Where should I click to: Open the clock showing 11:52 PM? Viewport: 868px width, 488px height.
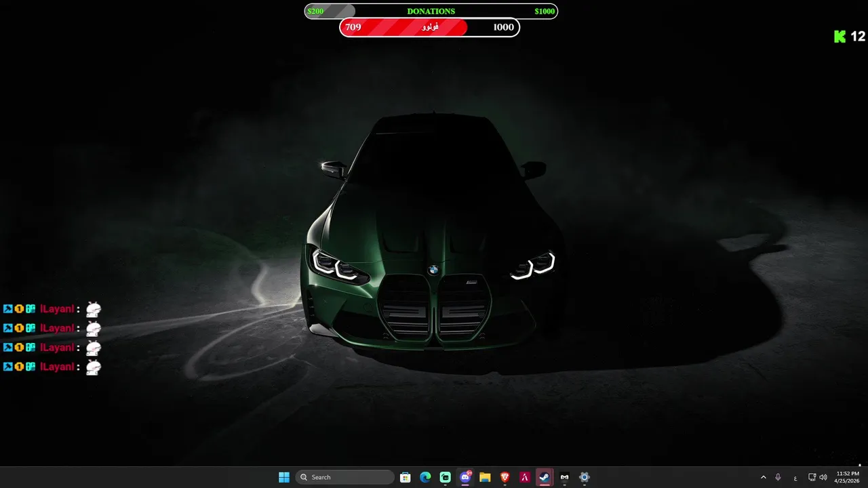848,477
